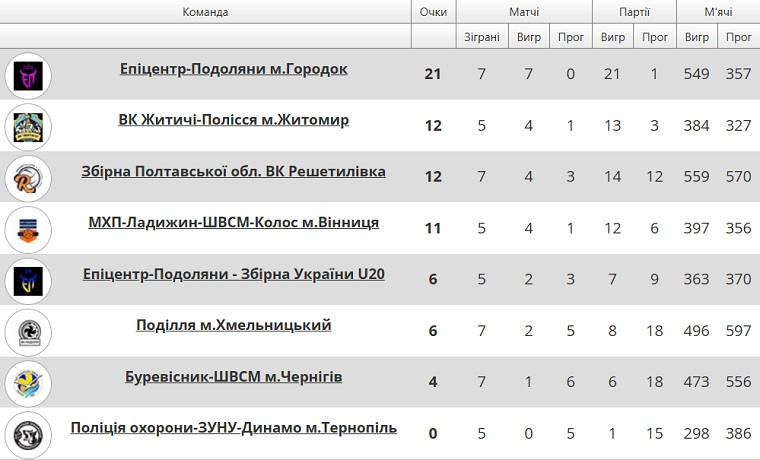
Task: Open Епіцентр-Подоляни - Збірна України U20 link
Action: pyautogui.click(x=234, y=274)
